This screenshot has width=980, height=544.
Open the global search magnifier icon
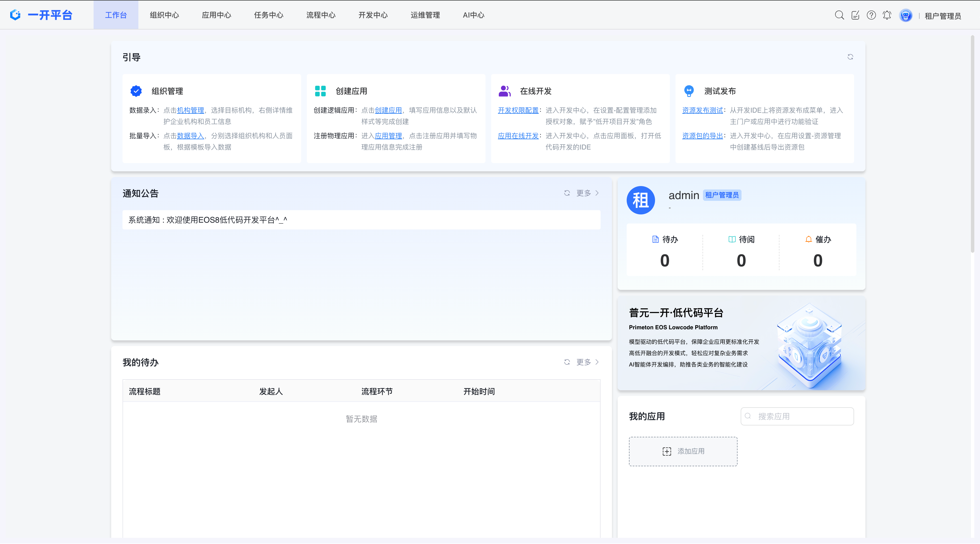pyautogui.click(x=839, y=15)
